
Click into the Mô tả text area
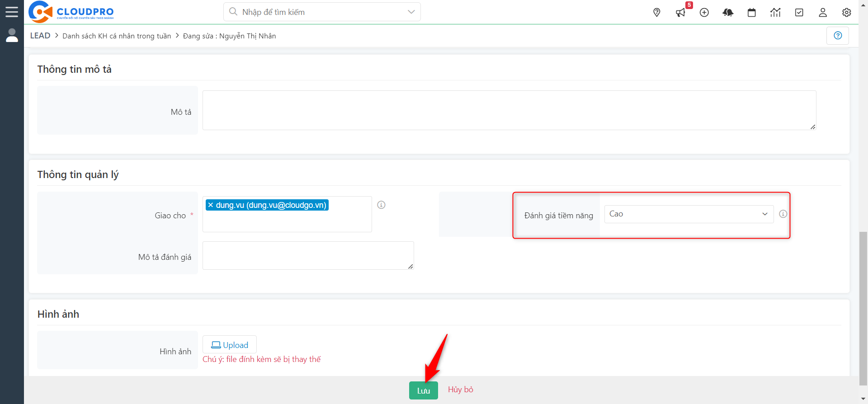[x=509, y=110]
